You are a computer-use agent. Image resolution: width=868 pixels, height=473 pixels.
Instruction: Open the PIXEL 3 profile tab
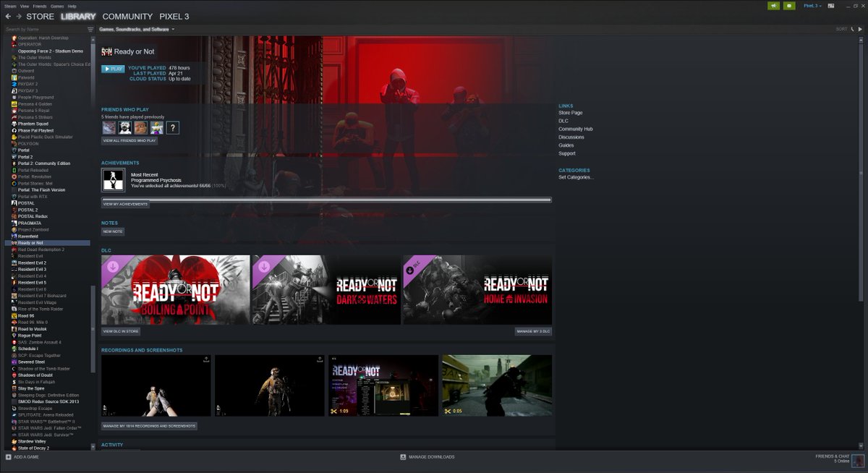174,16
